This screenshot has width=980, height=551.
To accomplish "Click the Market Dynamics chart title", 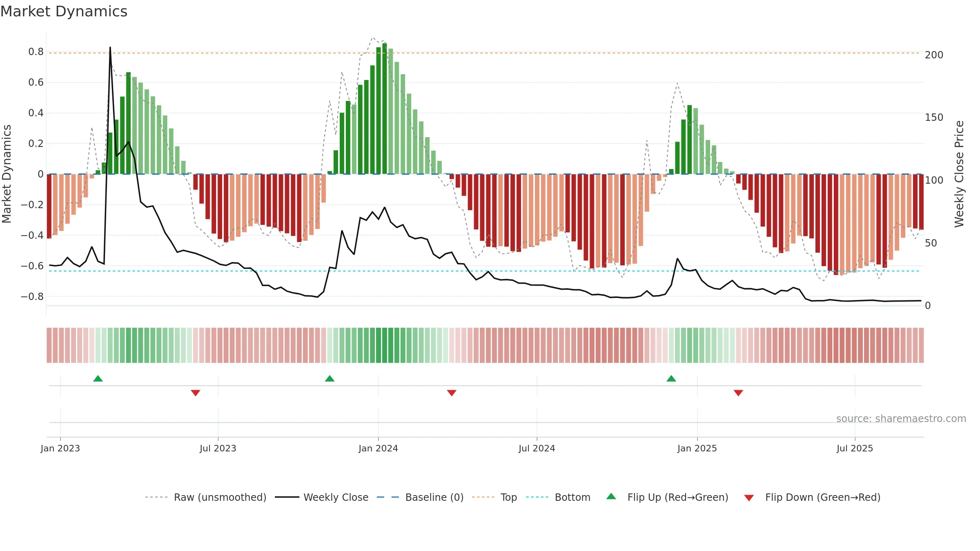I will (64, 11).
